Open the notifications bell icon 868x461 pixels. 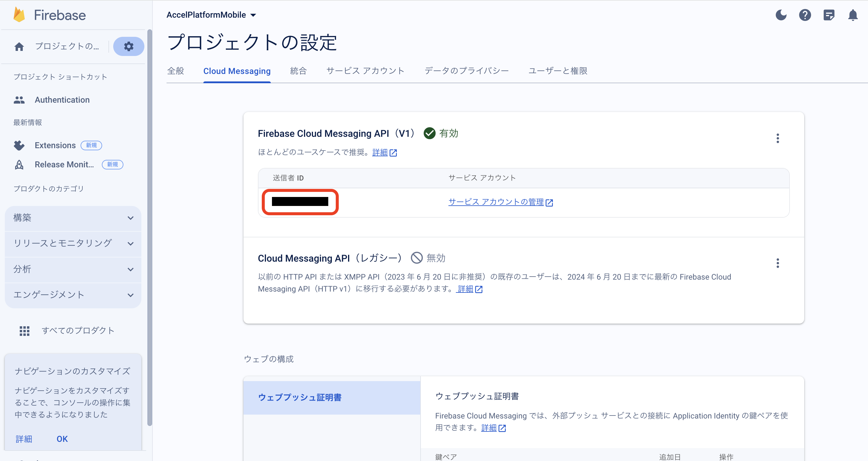click(x=852, y=15)
